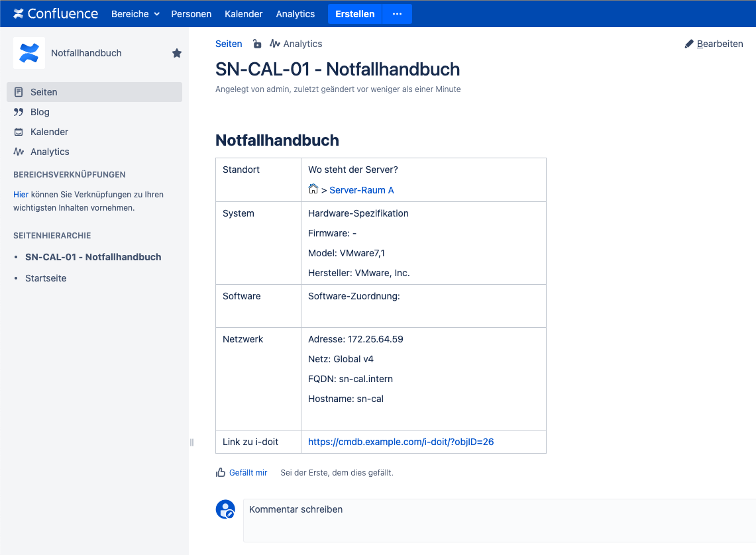Click the user avatar beside comment box
This screenshot has width=756, height=555.
click(225, 509)
